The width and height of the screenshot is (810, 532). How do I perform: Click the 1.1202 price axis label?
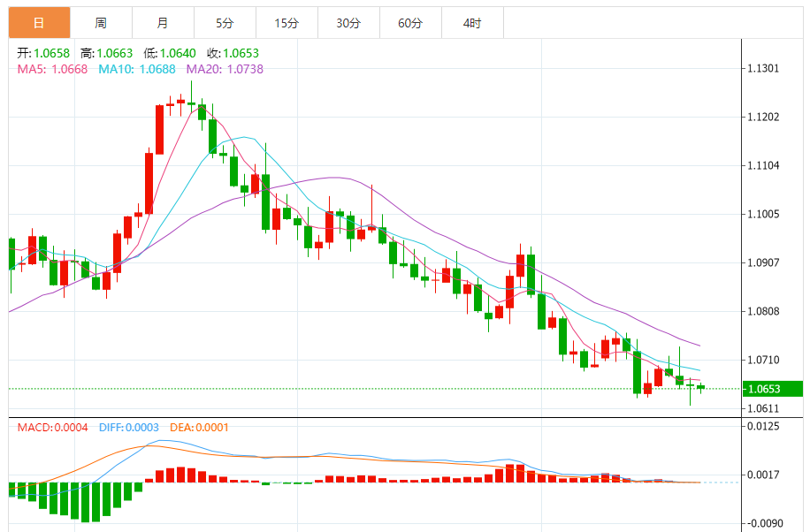(763, 118)
